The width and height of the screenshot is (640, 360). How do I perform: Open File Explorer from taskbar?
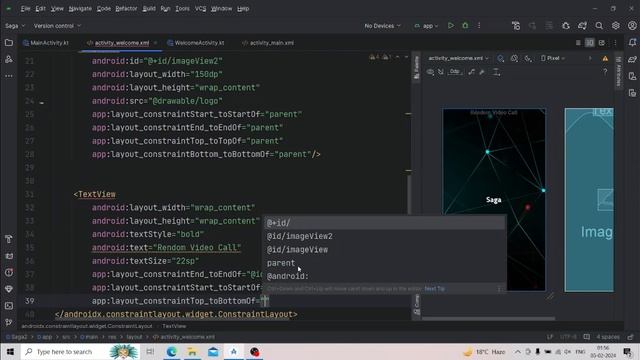192,351
